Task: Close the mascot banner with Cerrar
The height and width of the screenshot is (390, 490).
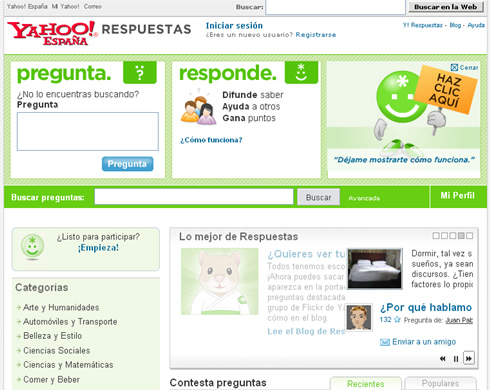Action: 464,68
